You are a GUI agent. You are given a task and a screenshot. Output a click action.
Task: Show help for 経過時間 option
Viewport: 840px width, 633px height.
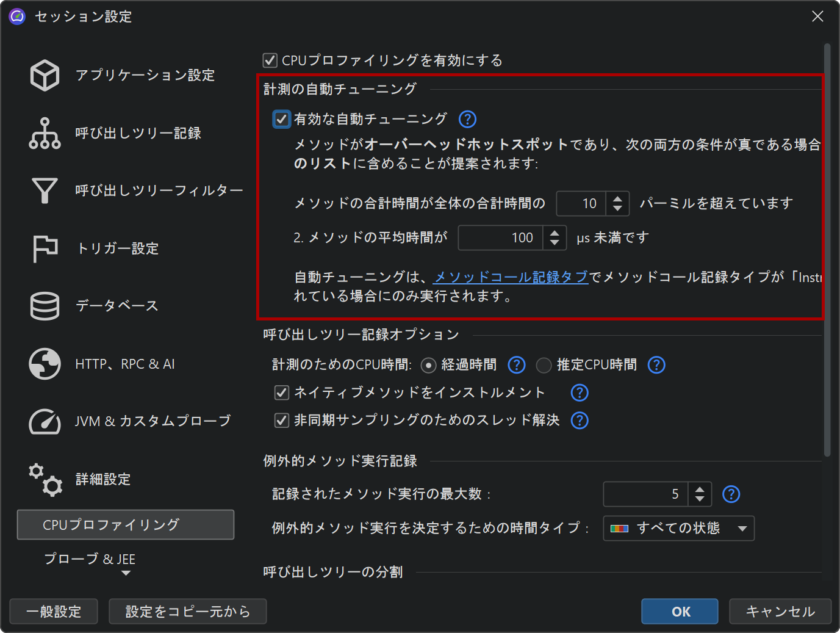(x=517, y=365)
